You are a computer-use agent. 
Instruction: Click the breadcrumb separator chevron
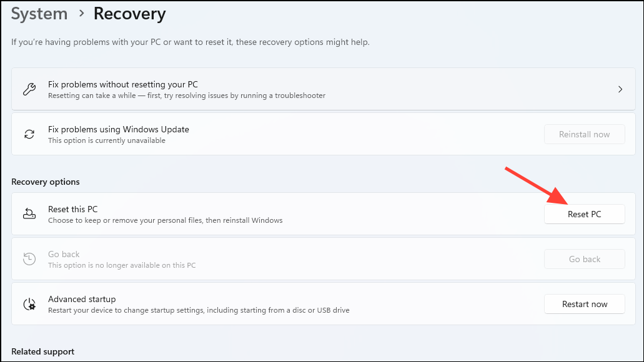81,14
